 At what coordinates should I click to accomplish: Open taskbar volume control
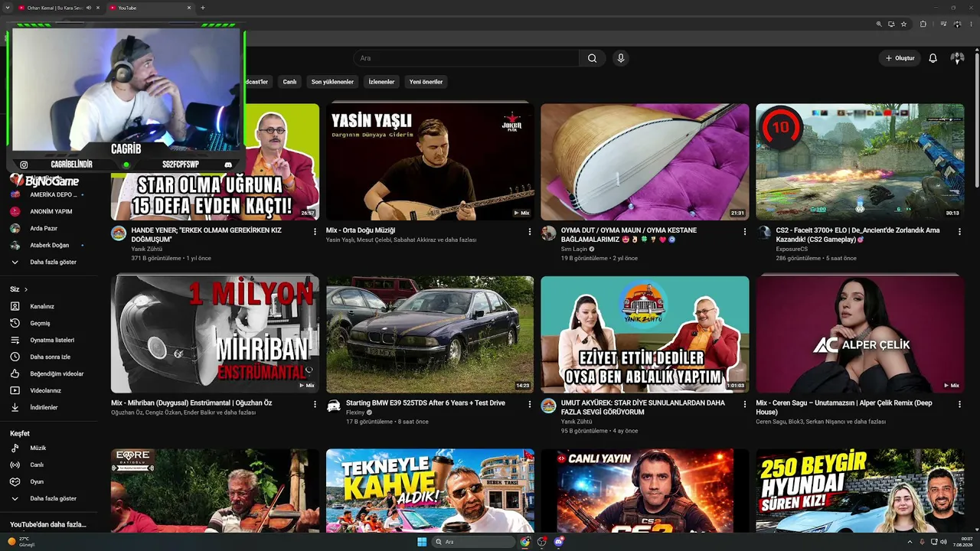(x=943, y=542)
